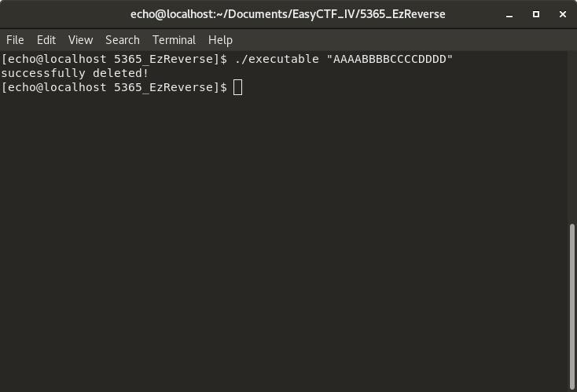This screenshot has width=577, height=392.
Task: Close the terminal window
Action: pyautogui.click(x=562, y=14)
